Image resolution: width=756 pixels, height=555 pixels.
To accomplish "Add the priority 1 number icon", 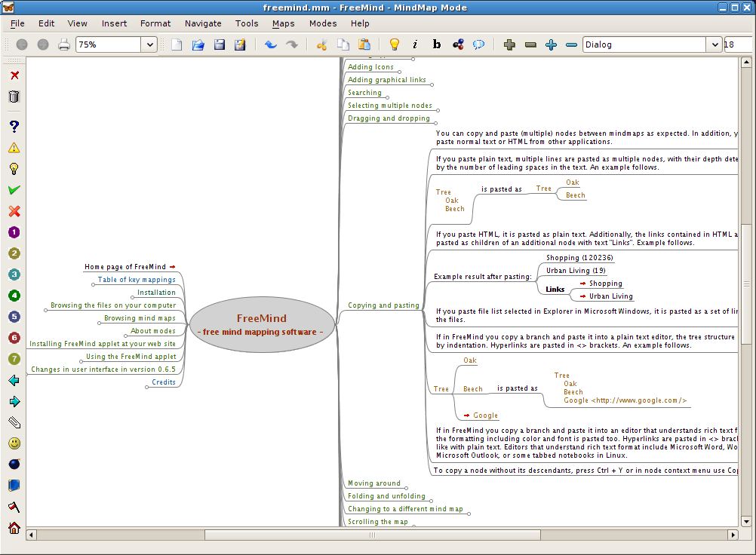I will coord(14,232).
